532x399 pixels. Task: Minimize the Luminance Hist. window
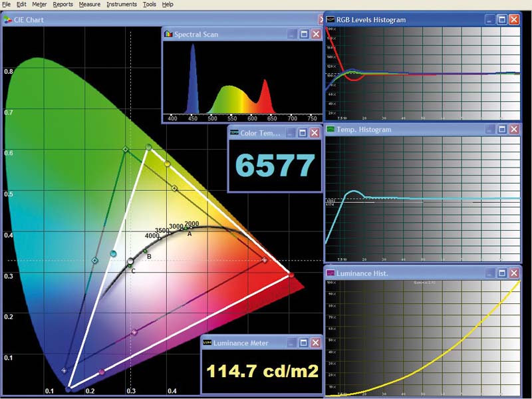(489, 273)
